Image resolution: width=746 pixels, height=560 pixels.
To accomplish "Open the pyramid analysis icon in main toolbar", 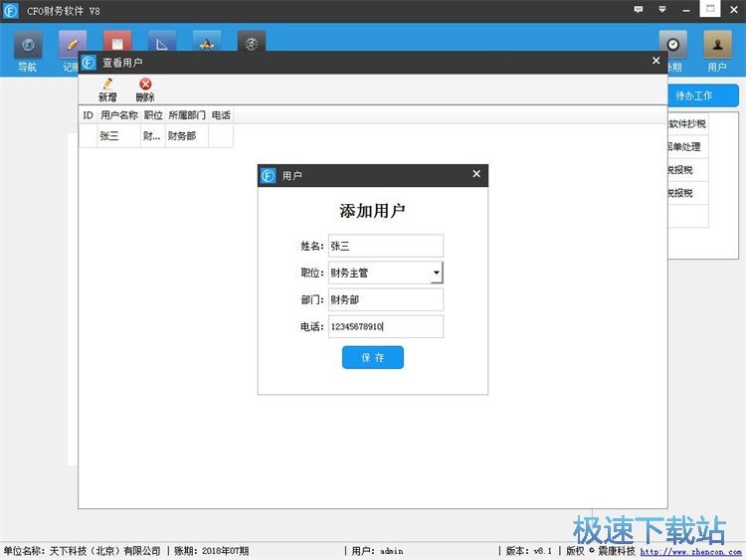I will tap(207, 42).
